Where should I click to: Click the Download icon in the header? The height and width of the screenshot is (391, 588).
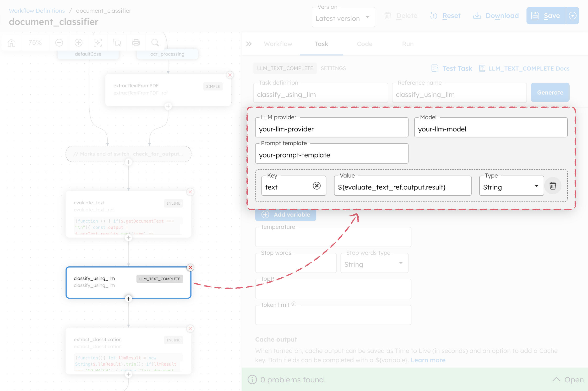coord(477,16)
